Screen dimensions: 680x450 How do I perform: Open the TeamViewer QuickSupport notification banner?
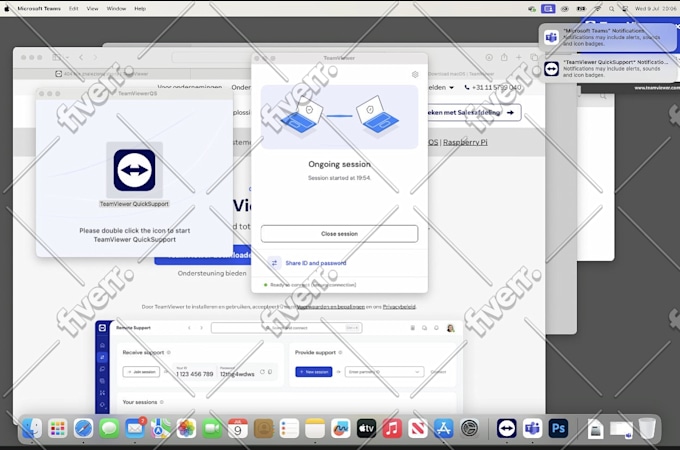pos(608,68)
